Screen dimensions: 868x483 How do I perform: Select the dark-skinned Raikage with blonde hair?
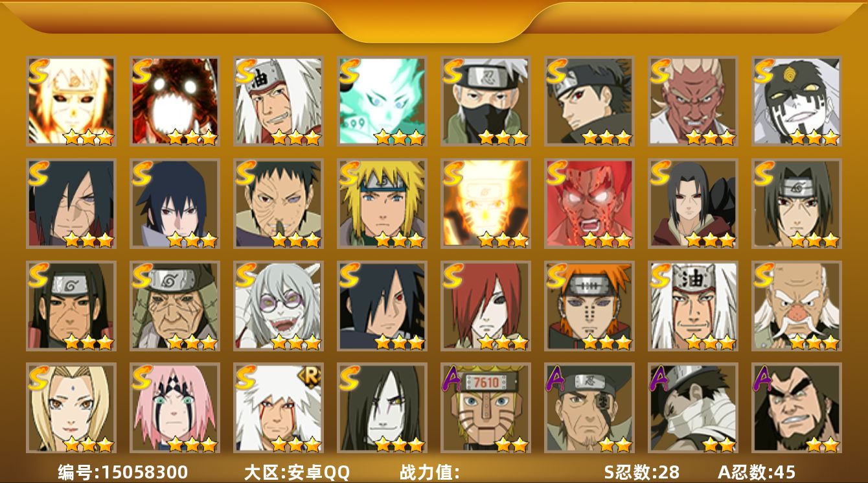pos(693,101)
